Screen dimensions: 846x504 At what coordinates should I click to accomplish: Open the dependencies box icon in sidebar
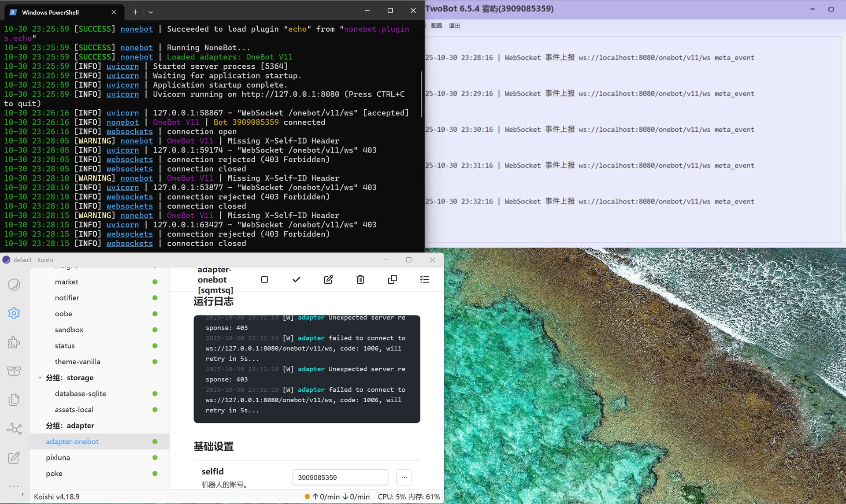click(x=14, y=371)
